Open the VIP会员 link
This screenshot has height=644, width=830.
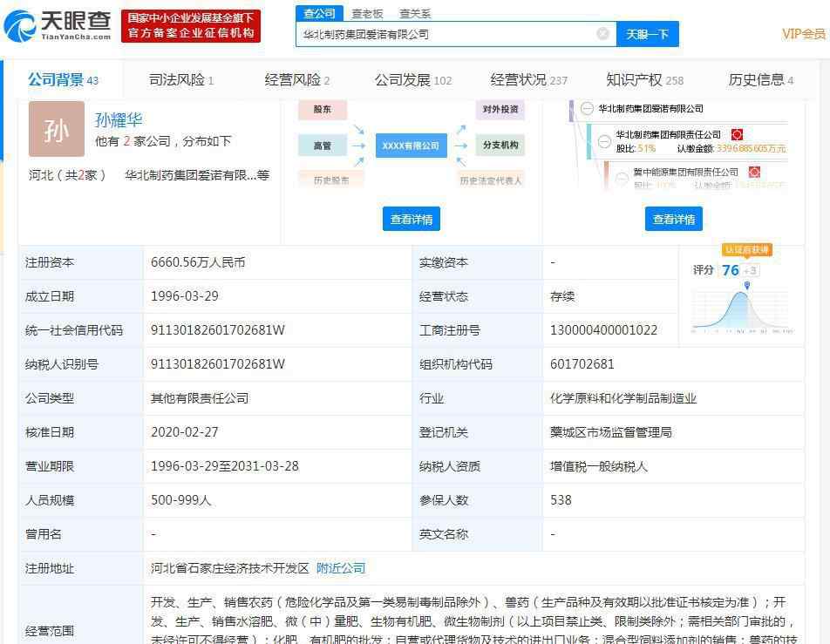pos(803,34)
